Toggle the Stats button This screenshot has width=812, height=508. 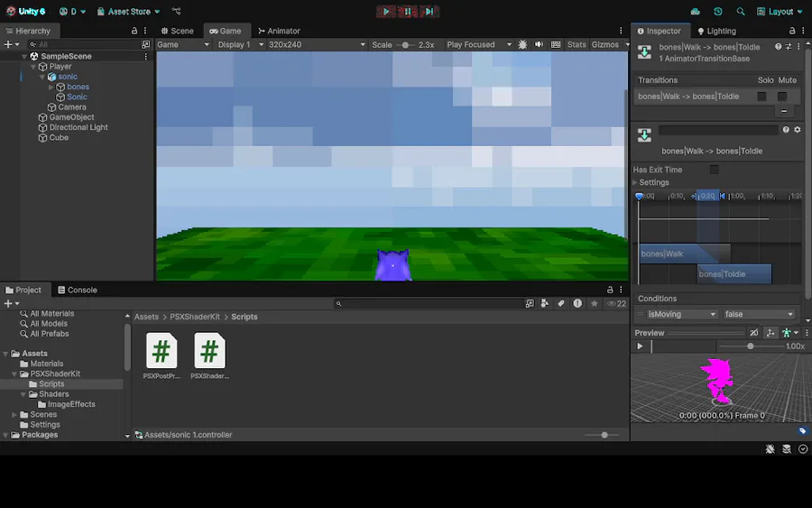pyautogui.click(x=577, y=44)
